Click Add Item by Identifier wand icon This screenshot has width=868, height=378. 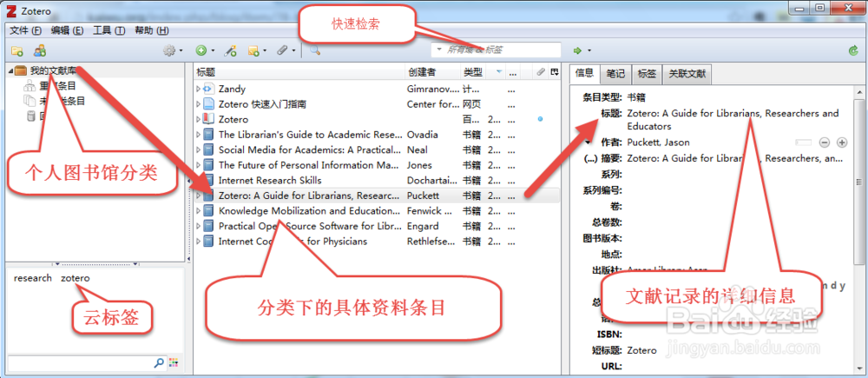[230, 51]
